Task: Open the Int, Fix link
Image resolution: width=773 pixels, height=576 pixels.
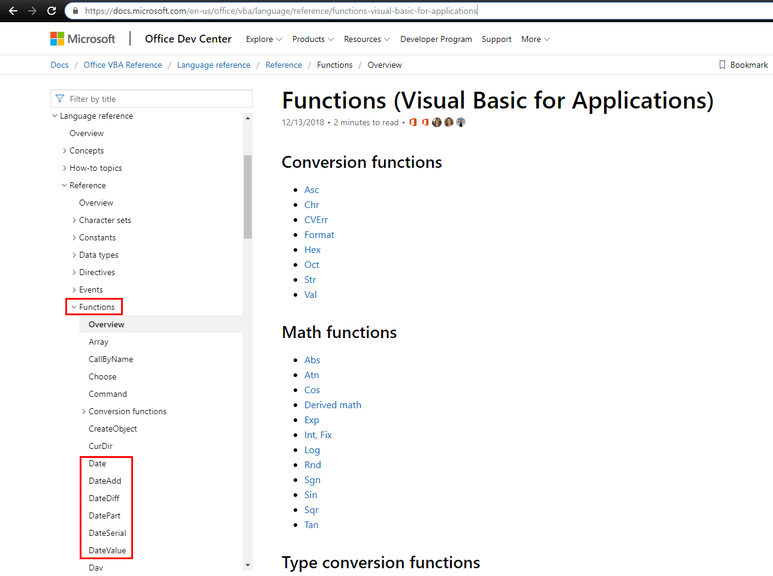Action: tap(318, 434)
